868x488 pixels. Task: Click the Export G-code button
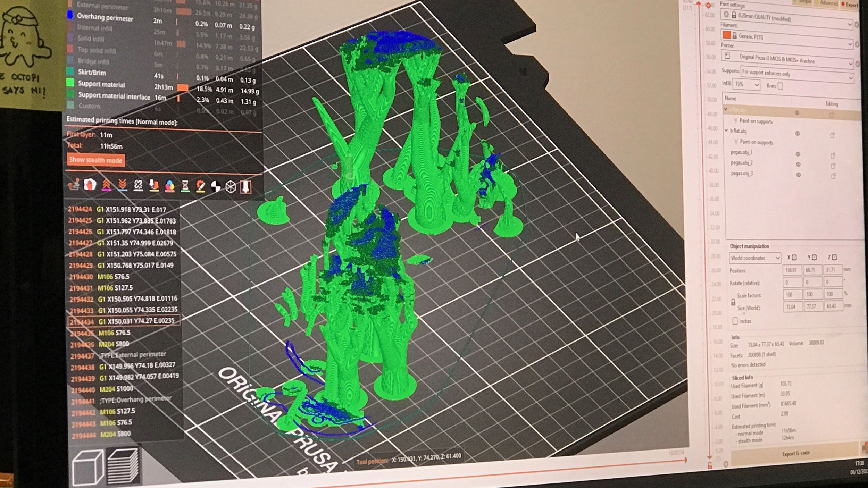pyautogui.click(x=795, y=453)
